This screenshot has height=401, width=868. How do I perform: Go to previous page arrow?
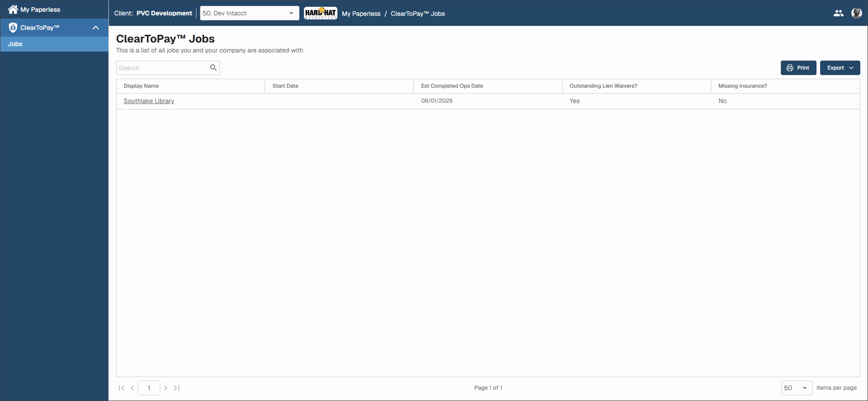[132, 388]
